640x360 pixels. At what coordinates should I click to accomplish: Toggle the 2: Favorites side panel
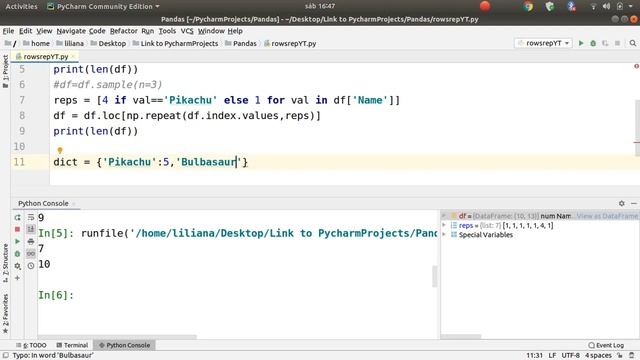[x=5, y=313]
